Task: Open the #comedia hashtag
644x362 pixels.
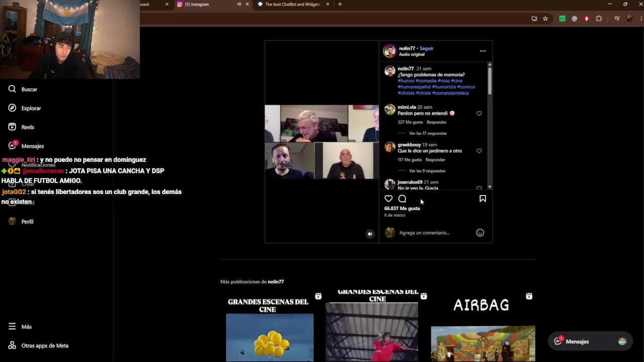Action: click(x=426, y=81)
